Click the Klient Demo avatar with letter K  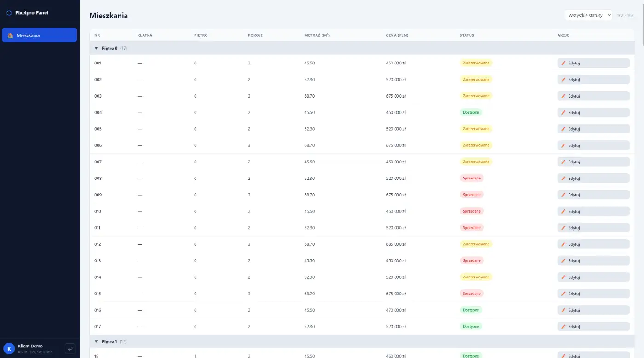click(10, 348)
